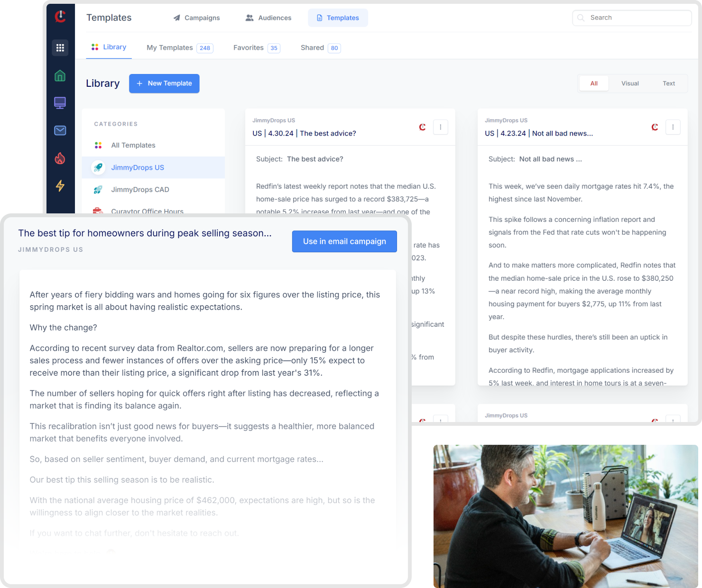Click the 80 count badge on Shared
Viewport: 702px width, 588px height.
pos(334,48)
